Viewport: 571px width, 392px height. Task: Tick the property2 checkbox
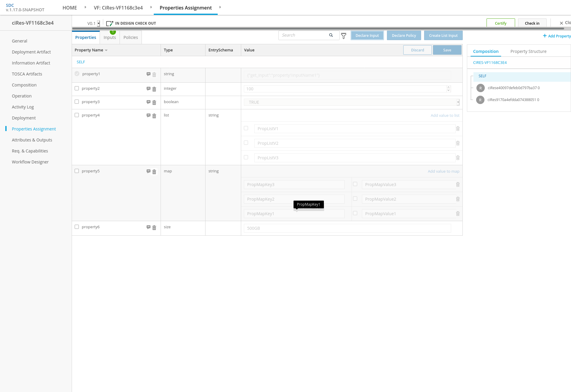77,88
